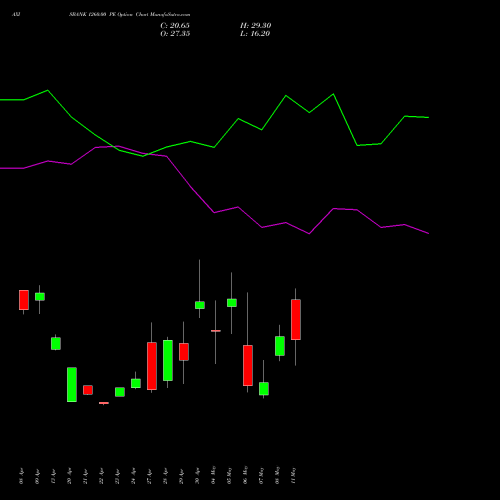Image resolution: width=500 pixels, height=500 pixels.
Task: Click the green candlestick for 23 Apr
Action: [x=120, y=392]
